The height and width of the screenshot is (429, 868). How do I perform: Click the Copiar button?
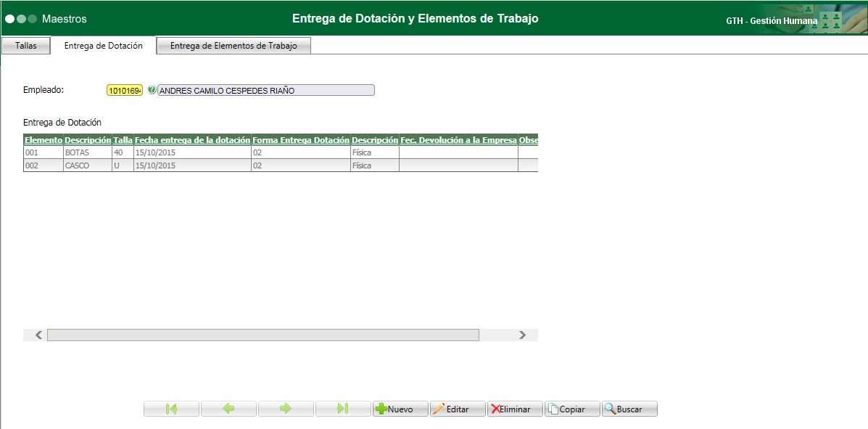[x=572, y=409]
